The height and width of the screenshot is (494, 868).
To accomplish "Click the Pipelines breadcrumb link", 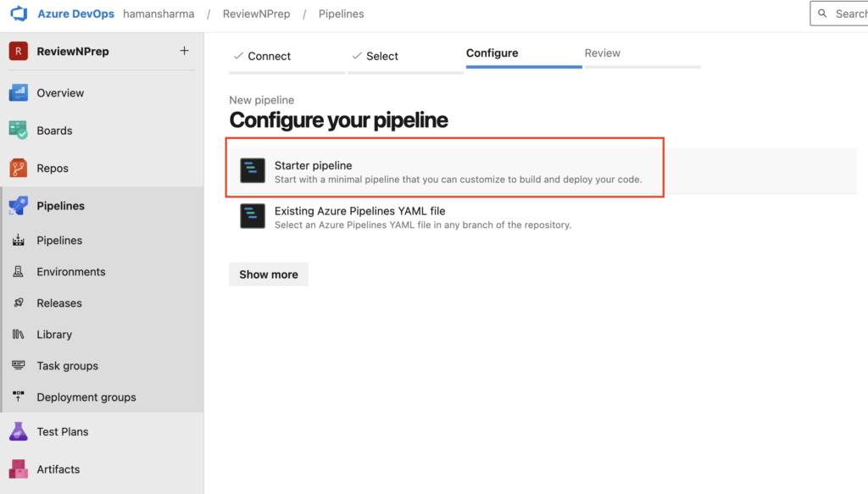I will tap(341, 14).
